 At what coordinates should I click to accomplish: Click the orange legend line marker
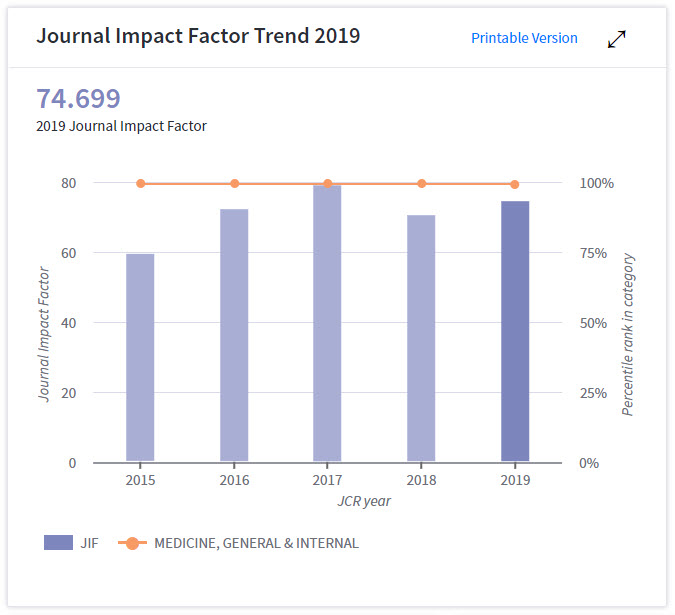pyautogui.click(x=132, y=543)
